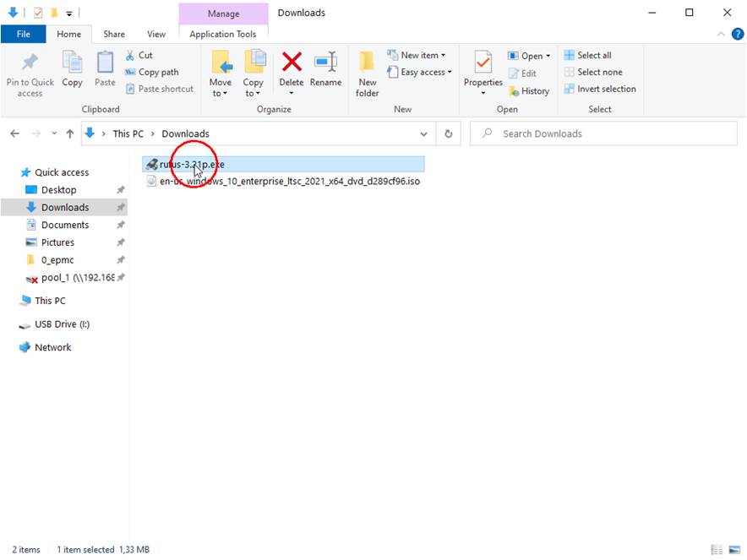Viewport: 747px width, 560px height.
Task: Click Select all in ribbon
Action: [593, 56]
